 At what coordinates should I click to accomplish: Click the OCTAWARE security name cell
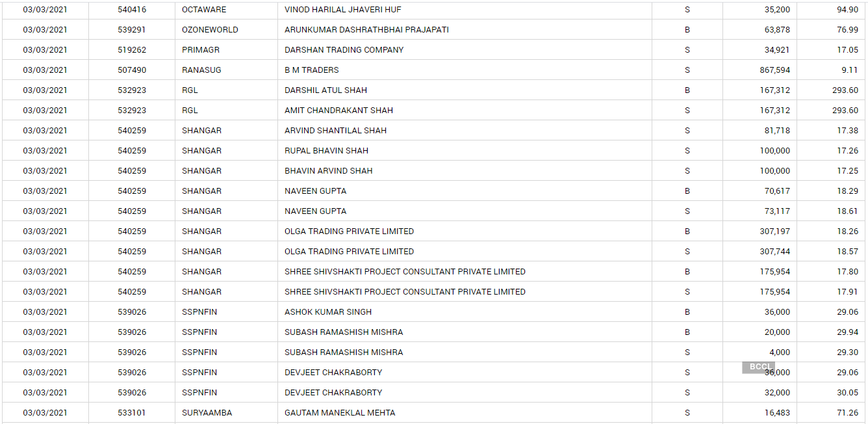[203, 10]
